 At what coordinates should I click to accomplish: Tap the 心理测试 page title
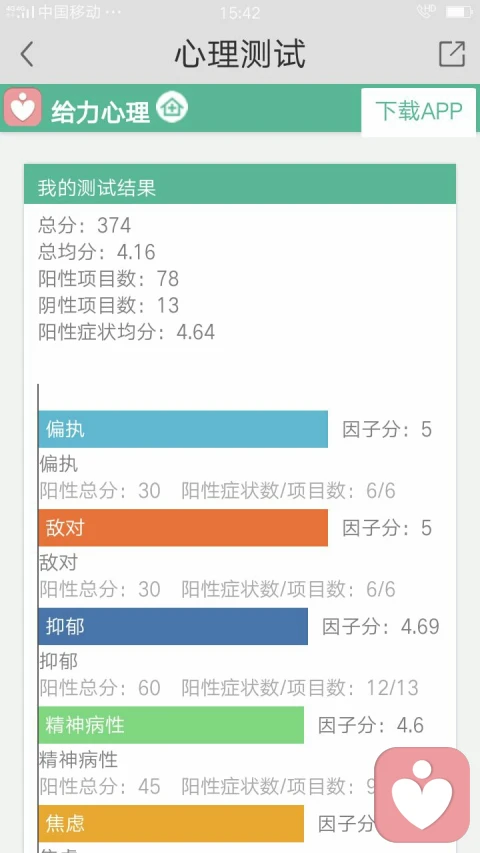point(240,54)
